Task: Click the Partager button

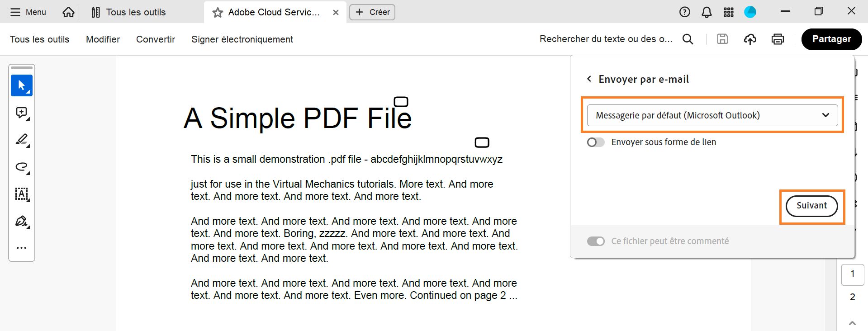Action: (x=831, y=39)
